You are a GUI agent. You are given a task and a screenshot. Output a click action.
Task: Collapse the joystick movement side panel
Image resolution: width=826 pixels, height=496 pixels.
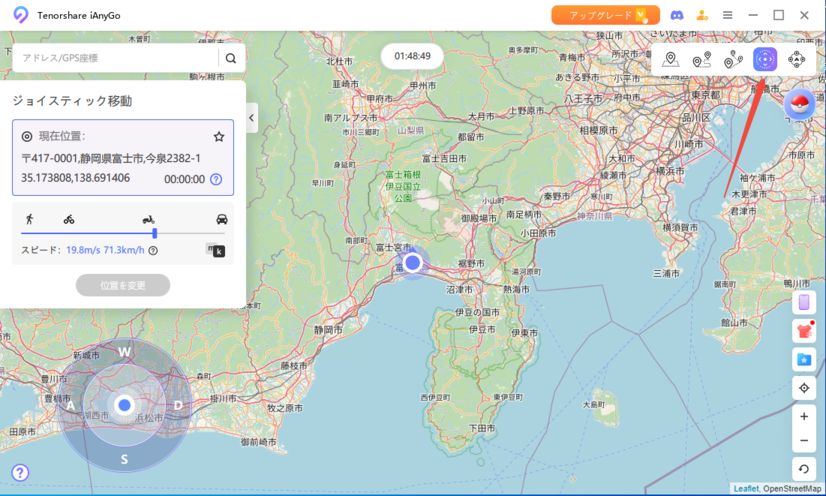coord(251,117)
